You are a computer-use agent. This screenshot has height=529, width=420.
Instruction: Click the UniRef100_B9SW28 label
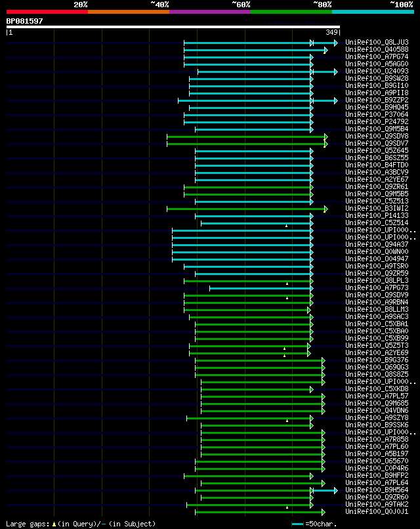[377, 78]
